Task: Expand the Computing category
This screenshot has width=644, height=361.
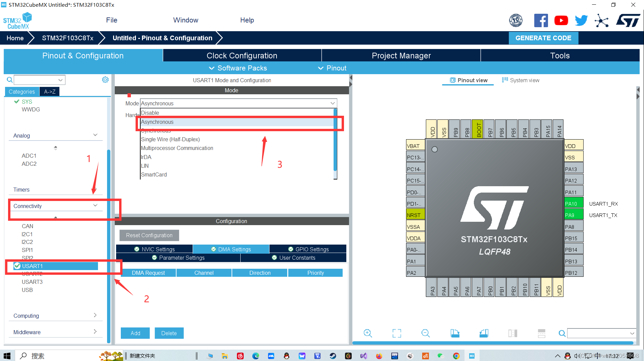Action: (x=95, y=315)
